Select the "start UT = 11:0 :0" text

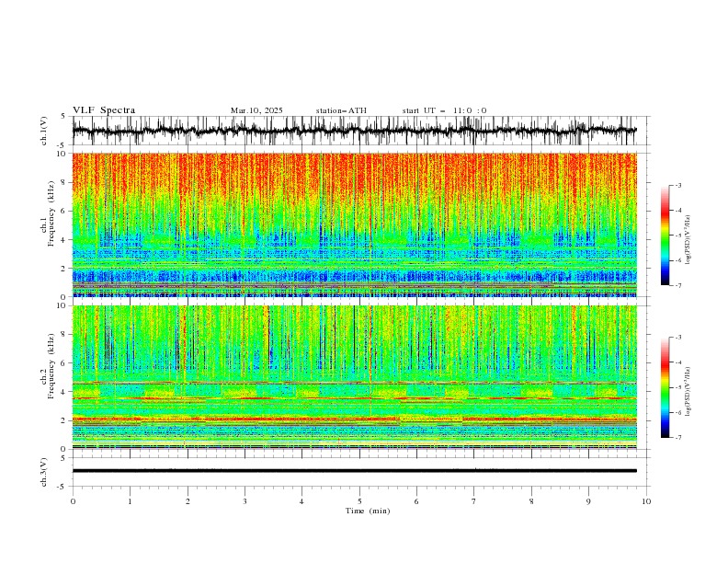pyautogui.click(x=444, y=110)
